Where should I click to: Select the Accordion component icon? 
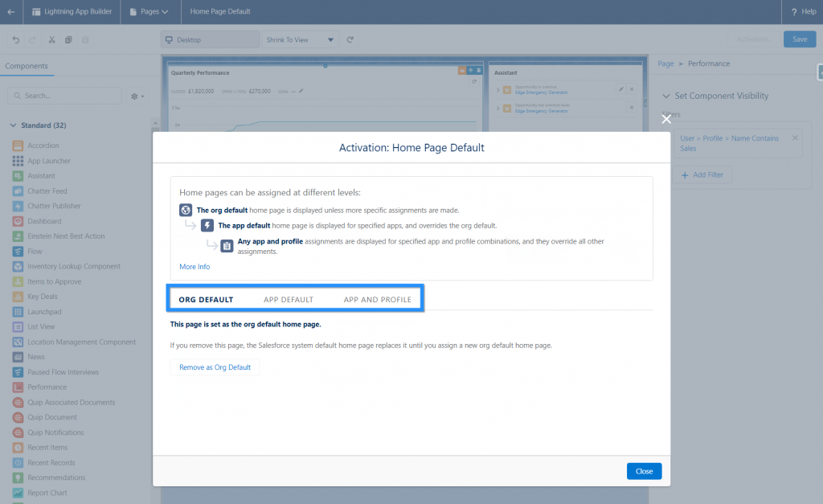click(18, 145)
